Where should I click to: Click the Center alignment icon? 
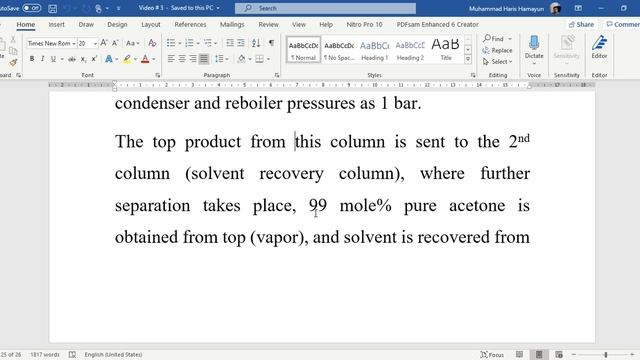182,59
